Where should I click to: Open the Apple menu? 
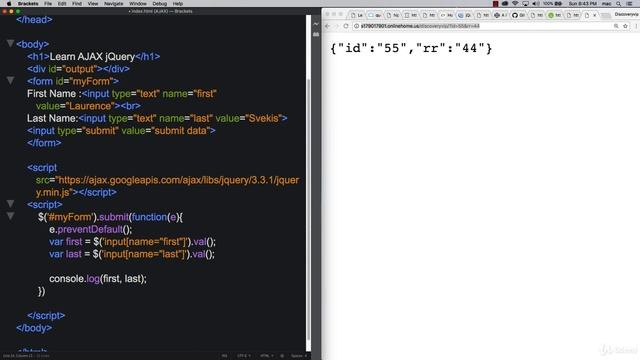click(9, 3)
